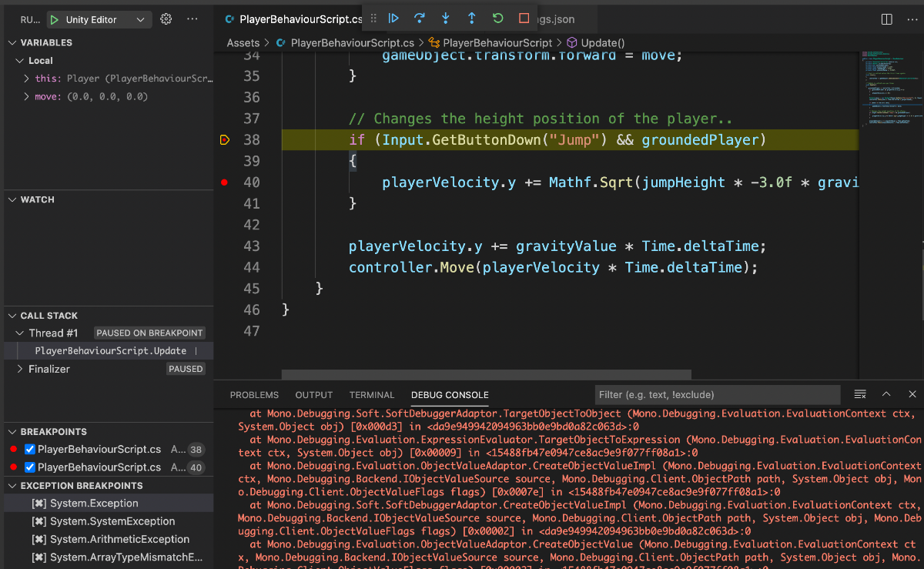Collapse the CALL STACK section
This screenshot has height=569, width=924.
click(12, 316)
